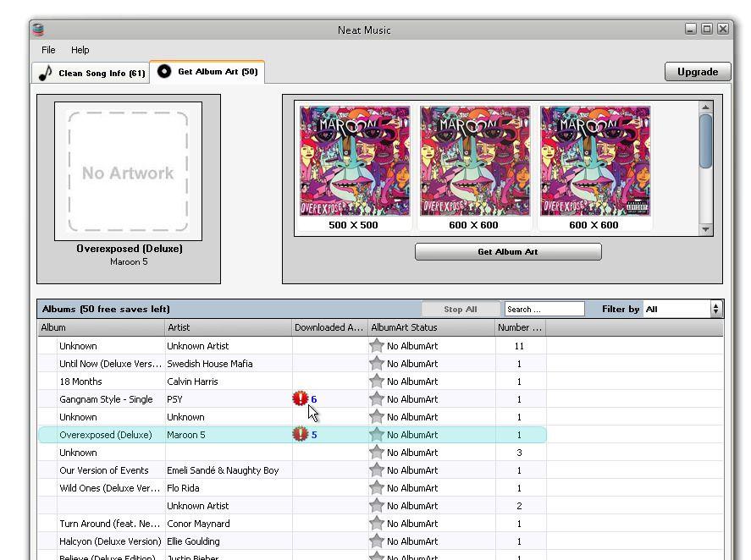The image size is (751, 560).
Task: Click the star icon in Our Version of Events row
Action: (x=377, y=470)
